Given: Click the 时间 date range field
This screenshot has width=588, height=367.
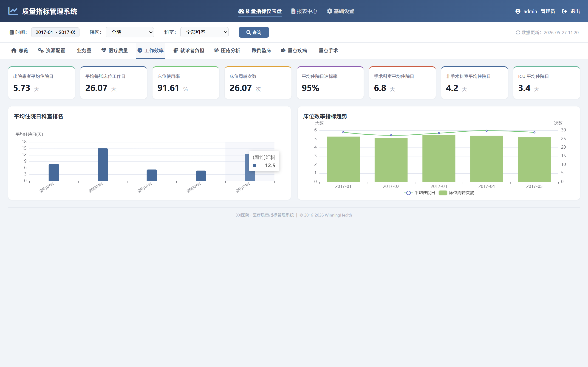Looking at the screenshot, I should coord(55,32).
